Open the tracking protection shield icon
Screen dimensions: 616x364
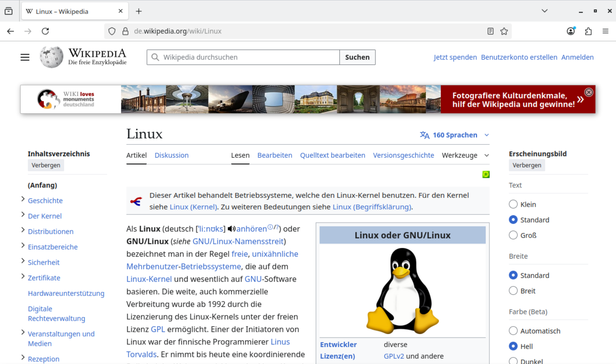click(x=112, y=31)
